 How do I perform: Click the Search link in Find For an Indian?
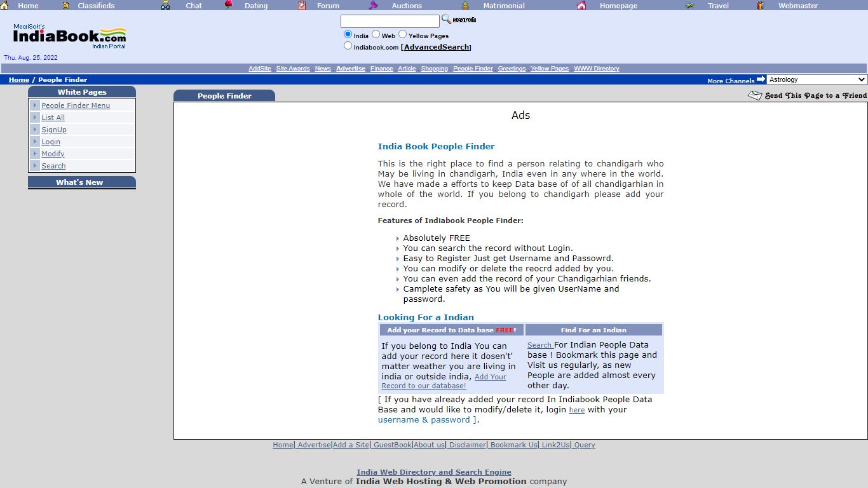click(x=540, y=346)
